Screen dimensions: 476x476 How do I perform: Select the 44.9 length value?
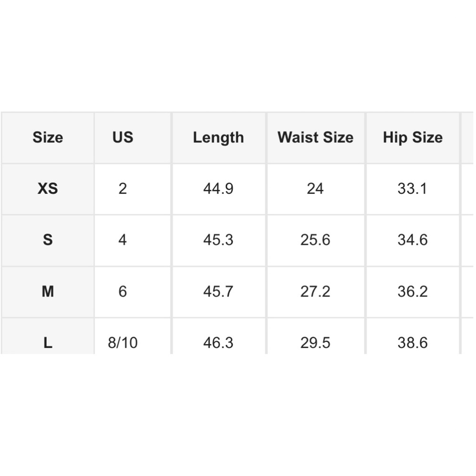(218, 189)
